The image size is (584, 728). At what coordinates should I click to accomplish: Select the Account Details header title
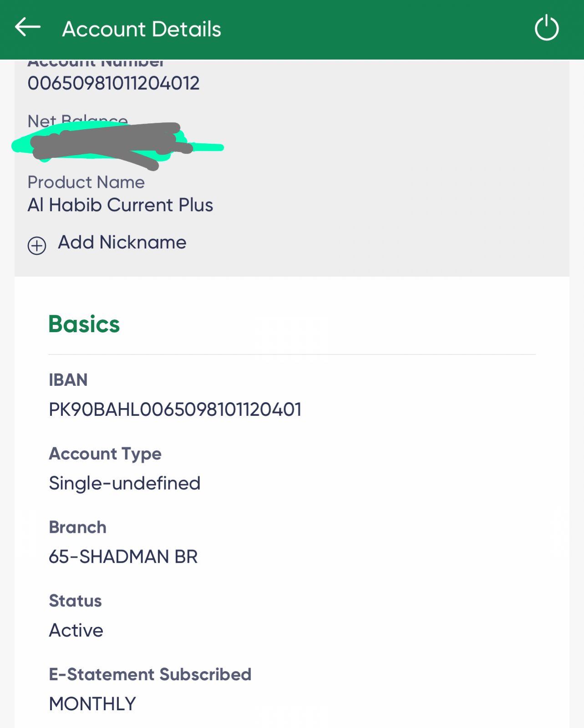(x=142, y=29)
